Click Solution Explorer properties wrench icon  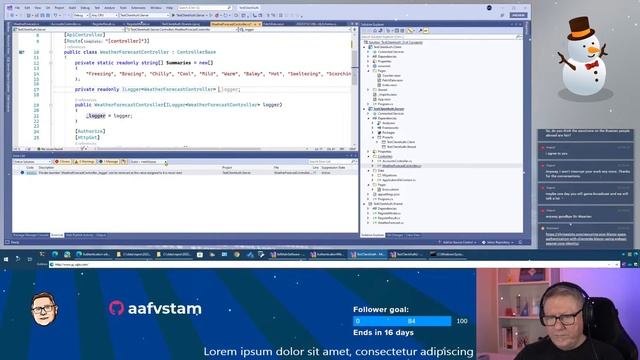[x=420, y=31]
